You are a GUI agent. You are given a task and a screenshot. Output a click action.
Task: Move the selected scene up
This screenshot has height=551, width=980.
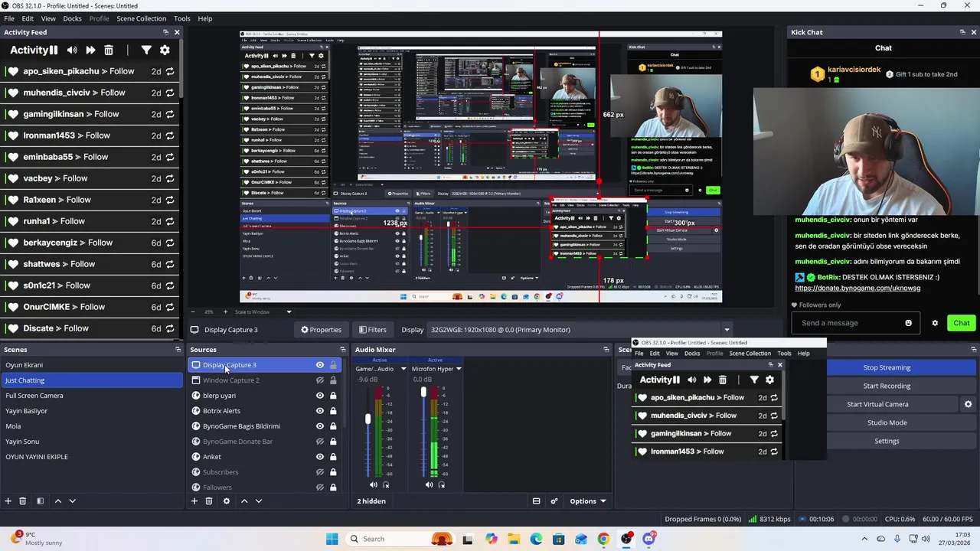click(57, 501)
